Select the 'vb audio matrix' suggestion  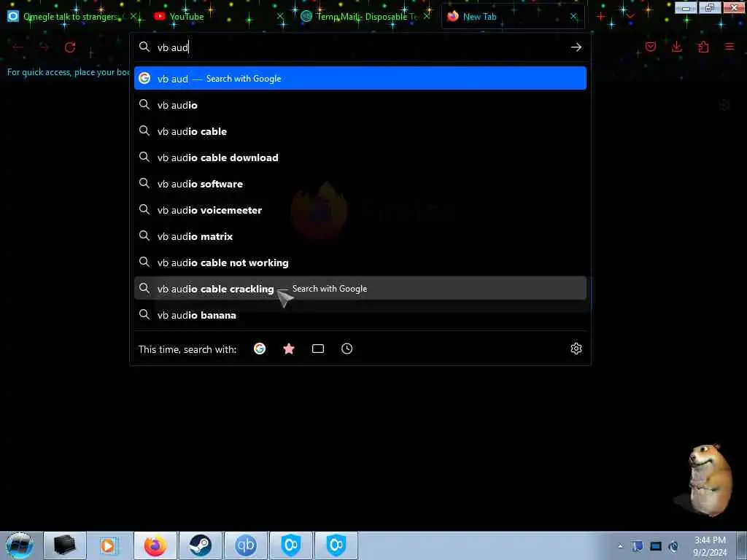360,236
